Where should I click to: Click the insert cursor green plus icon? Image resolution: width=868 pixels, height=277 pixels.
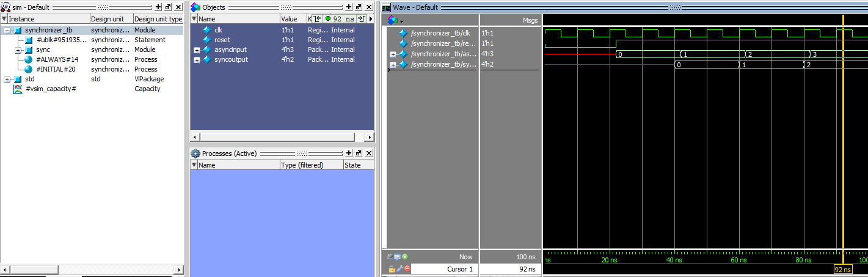click(405, 257)
